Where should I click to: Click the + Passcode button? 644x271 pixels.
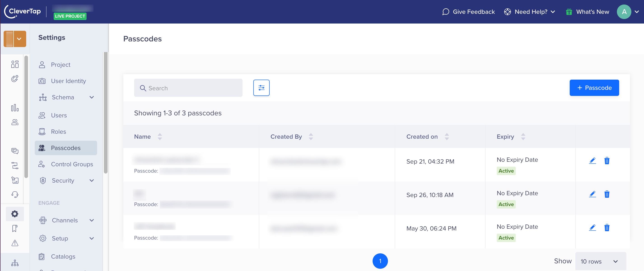tap(594, 88)
